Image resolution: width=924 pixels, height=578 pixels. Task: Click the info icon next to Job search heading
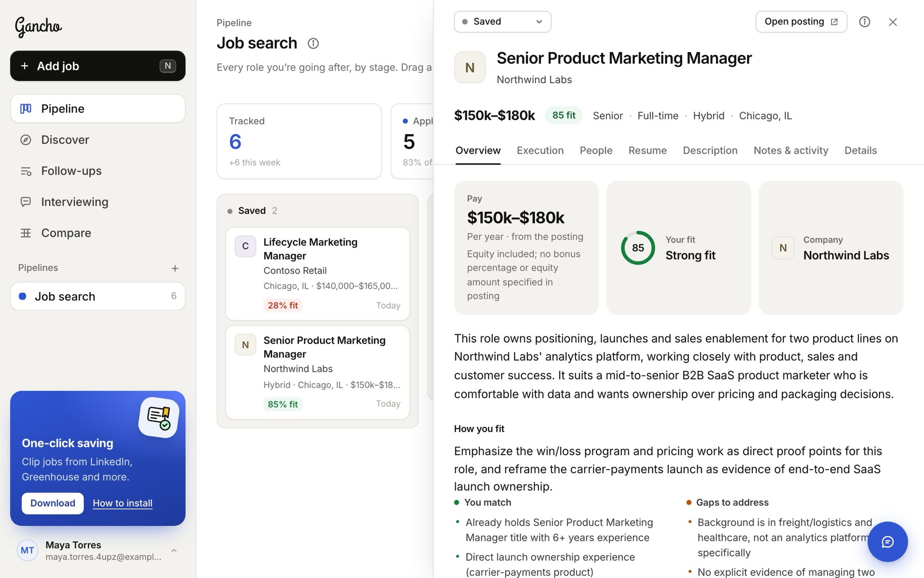click(313, 44)
